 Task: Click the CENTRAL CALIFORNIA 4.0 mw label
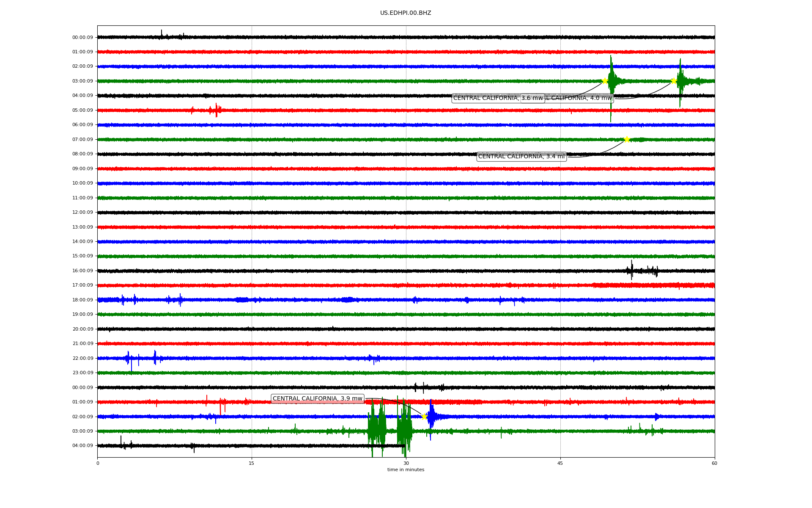pyautogui.click(x=579, y=98)
